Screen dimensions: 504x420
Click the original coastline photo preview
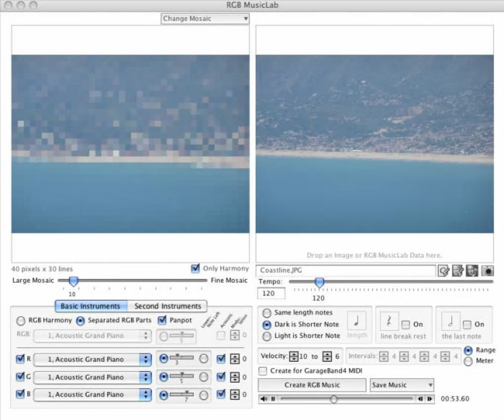pos(375,144)
